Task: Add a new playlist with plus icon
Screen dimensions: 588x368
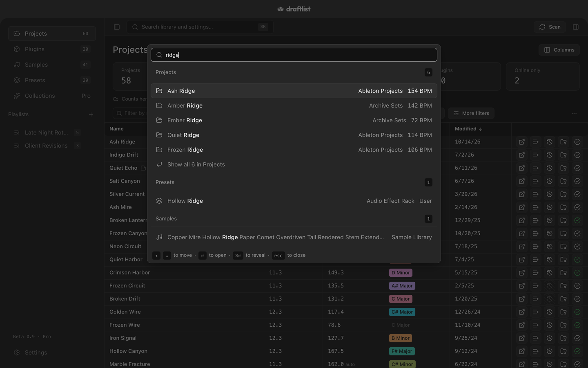Action: 91,114
